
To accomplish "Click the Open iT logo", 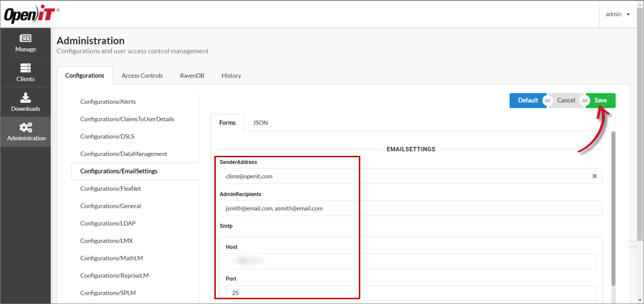I will 30,14.
